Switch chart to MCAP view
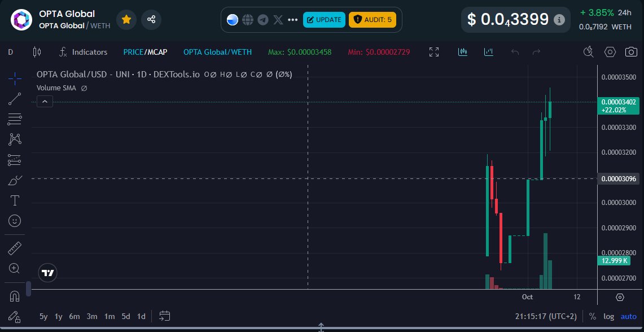Screen dimensions: 644x332 point(157,52)
